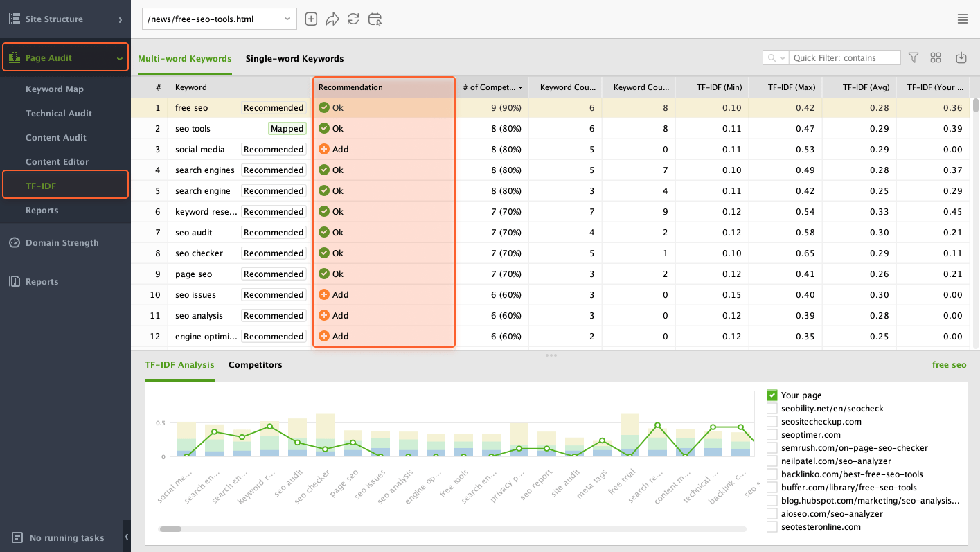Check the semrush.com/on-page-seo-checker checkbox
Image resolution: width=980 pixels, height=552 pixels.
tap(772, 448)
